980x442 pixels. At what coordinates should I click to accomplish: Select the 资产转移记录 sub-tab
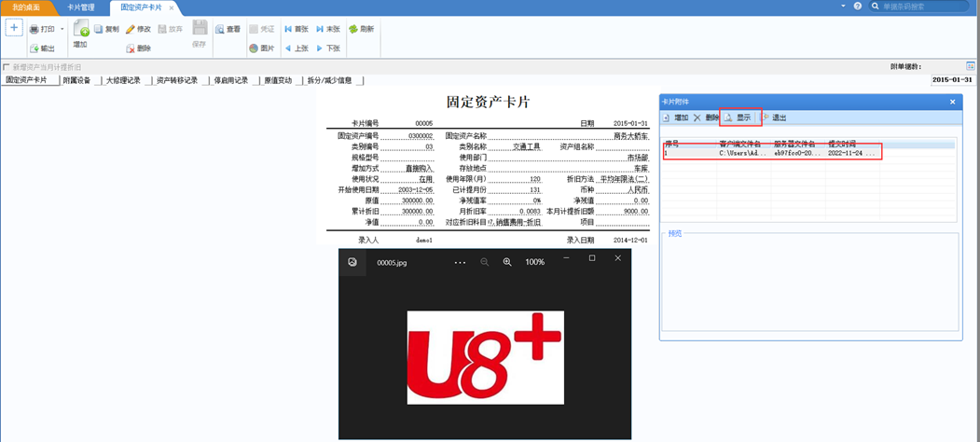pos(177,80)
